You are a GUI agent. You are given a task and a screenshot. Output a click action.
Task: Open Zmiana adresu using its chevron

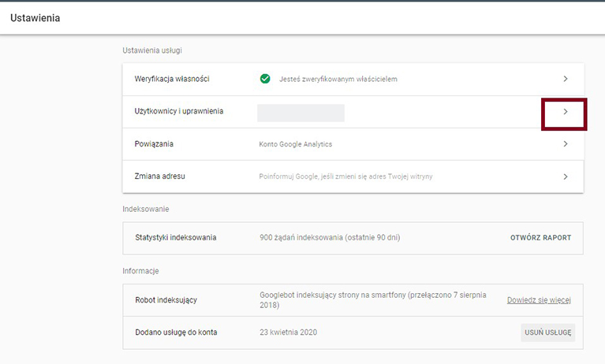click(566, 176)
